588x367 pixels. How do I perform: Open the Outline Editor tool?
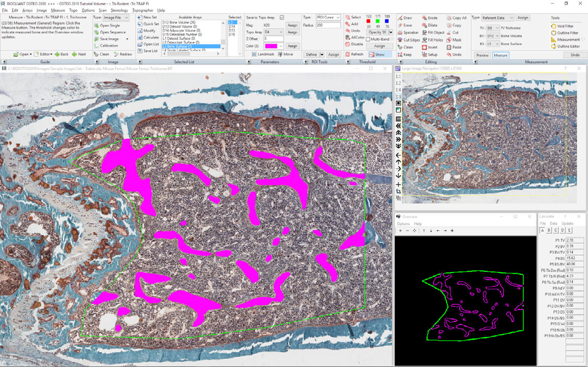pos(565,47)
